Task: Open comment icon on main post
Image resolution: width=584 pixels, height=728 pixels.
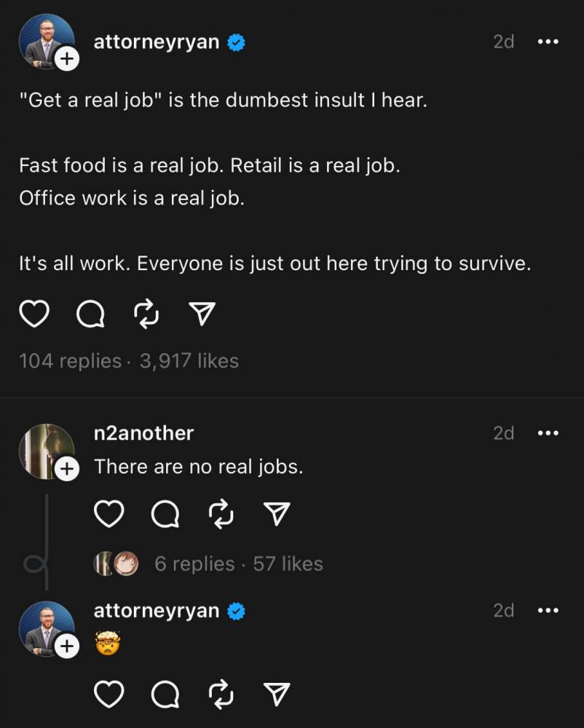Action: point(90,314)
